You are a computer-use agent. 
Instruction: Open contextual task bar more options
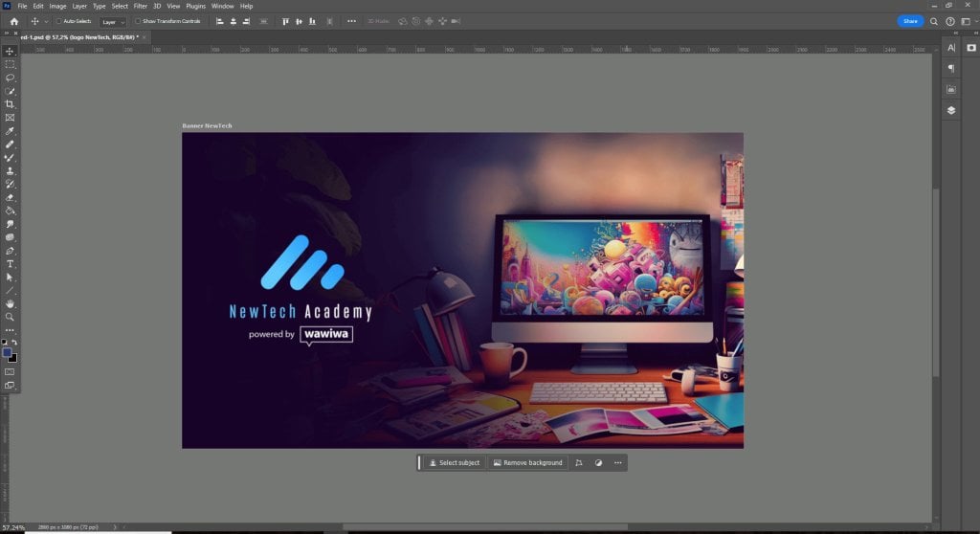pos(617,463)
